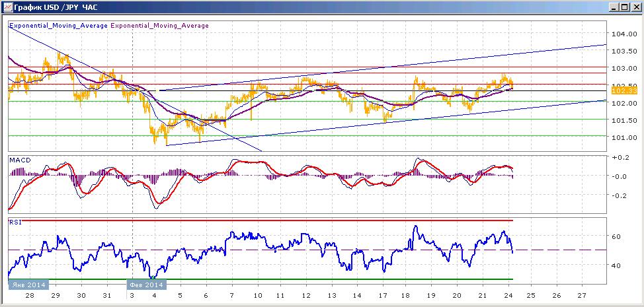Click the 101.00 price axis label

(624, 137)
